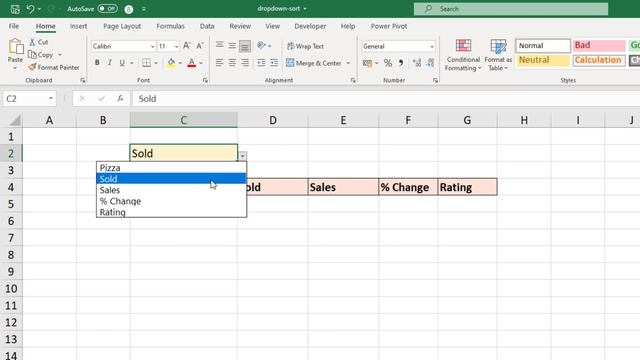Click the Center alignment icon
This screenshot has height=360, width=640.
(232, 63)
